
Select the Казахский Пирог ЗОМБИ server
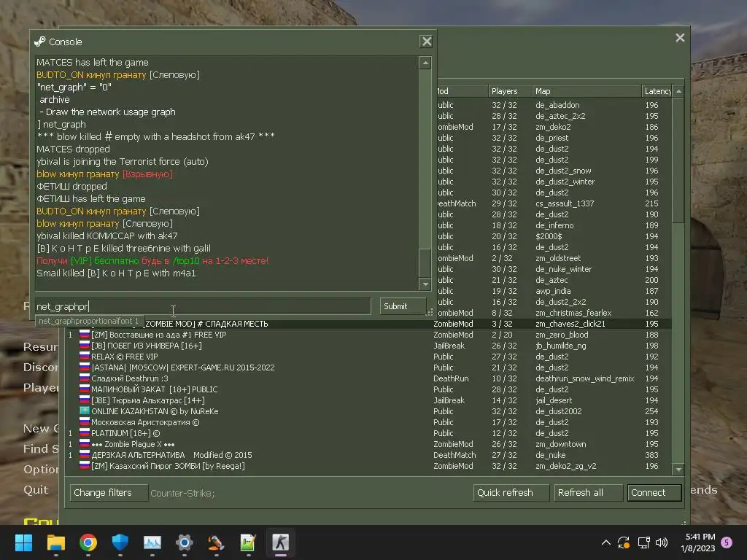click(x=369, y=466)
